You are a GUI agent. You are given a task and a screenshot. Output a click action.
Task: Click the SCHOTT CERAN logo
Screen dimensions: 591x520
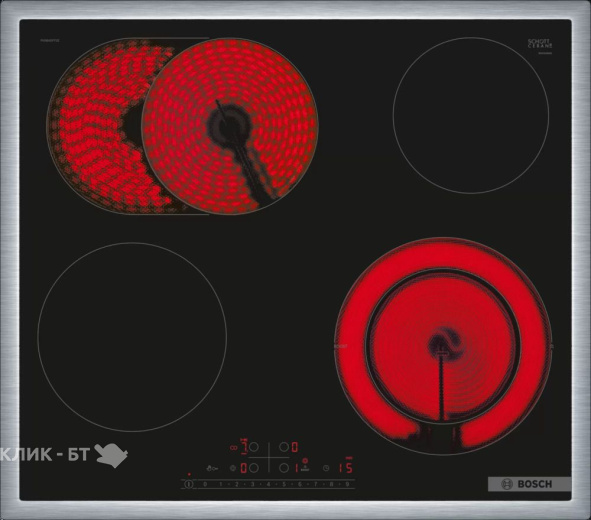540,43
